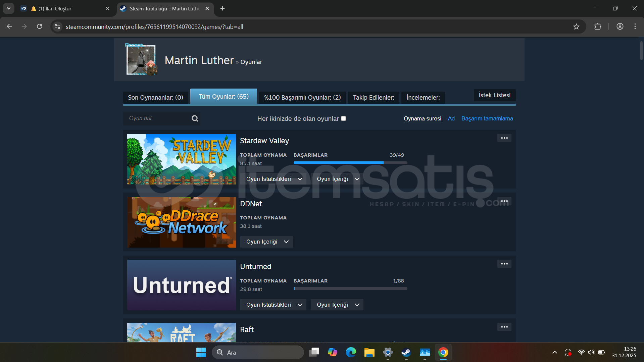
Task: Select the Tüm Oyunlar (65) tab
Action: pyautogui.click(x=224, y=97)
